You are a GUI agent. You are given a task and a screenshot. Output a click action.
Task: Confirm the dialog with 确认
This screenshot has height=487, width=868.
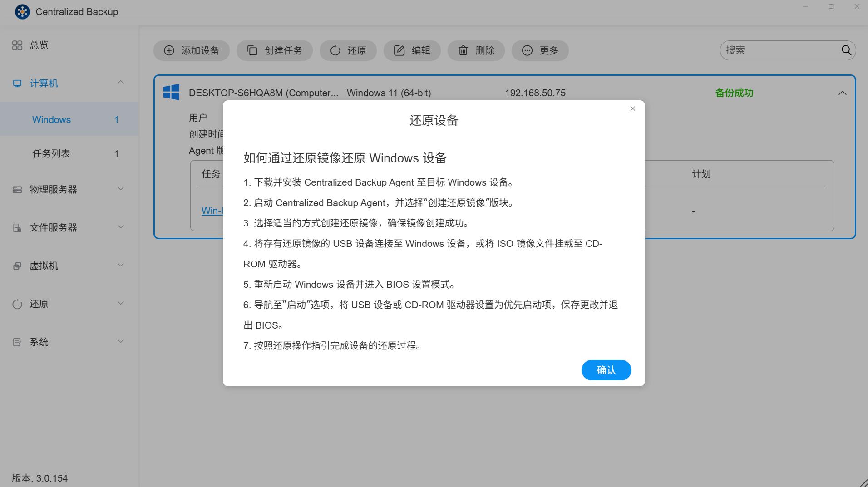(x=607, y=370)
